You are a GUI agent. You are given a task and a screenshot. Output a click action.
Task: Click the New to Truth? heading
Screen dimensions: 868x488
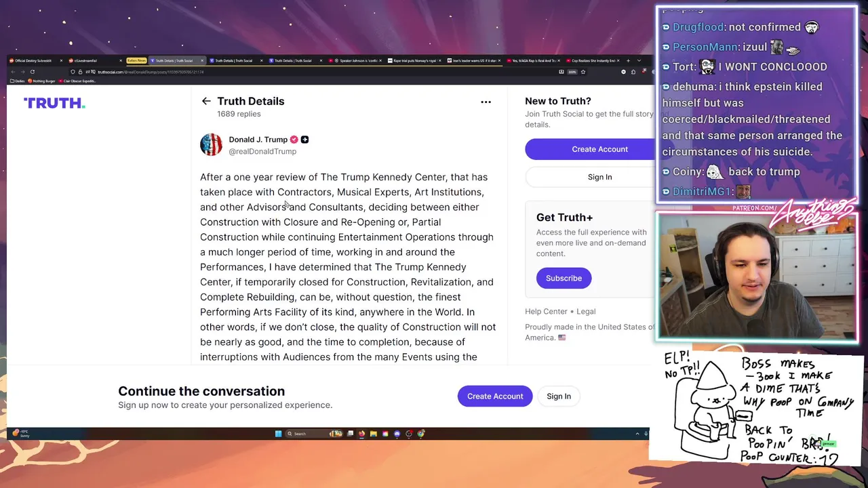tap(558, 101)
